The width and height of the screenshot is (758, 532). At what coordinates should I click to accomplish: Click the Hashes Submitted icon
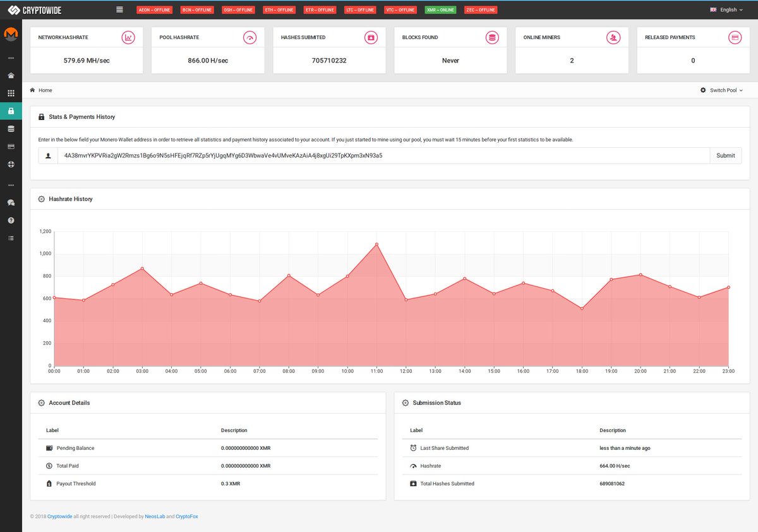click(x=371, y=38)
